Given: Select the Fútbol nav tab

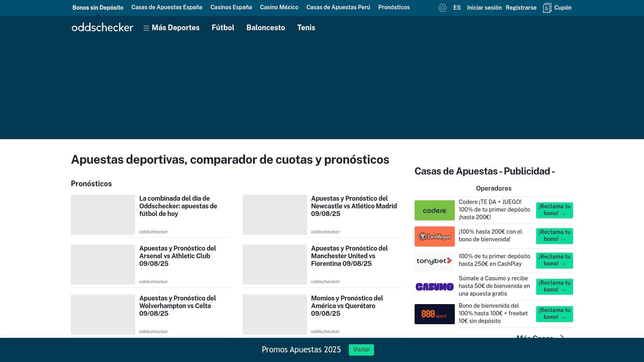Looking at the screenshot, I should [x=223, y=28].
